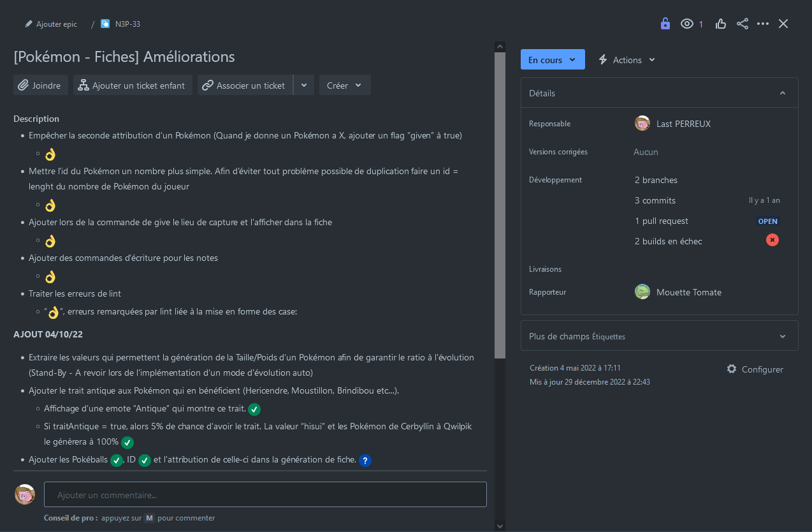This screenshot has width=812, height=532.
Task: Open the Créer dropdown
Action: pyautogui.click(x=345, y=85)
